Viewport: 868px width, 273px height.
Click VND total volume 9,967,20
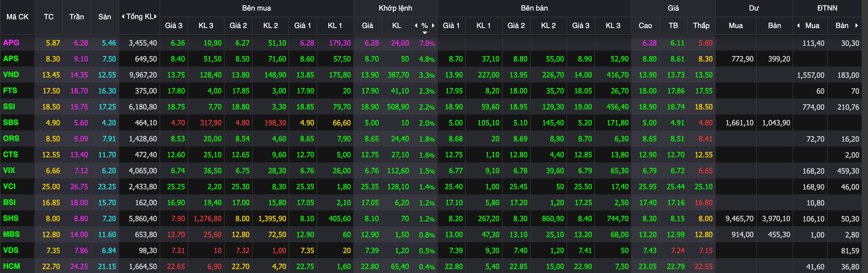pos(143,75)
